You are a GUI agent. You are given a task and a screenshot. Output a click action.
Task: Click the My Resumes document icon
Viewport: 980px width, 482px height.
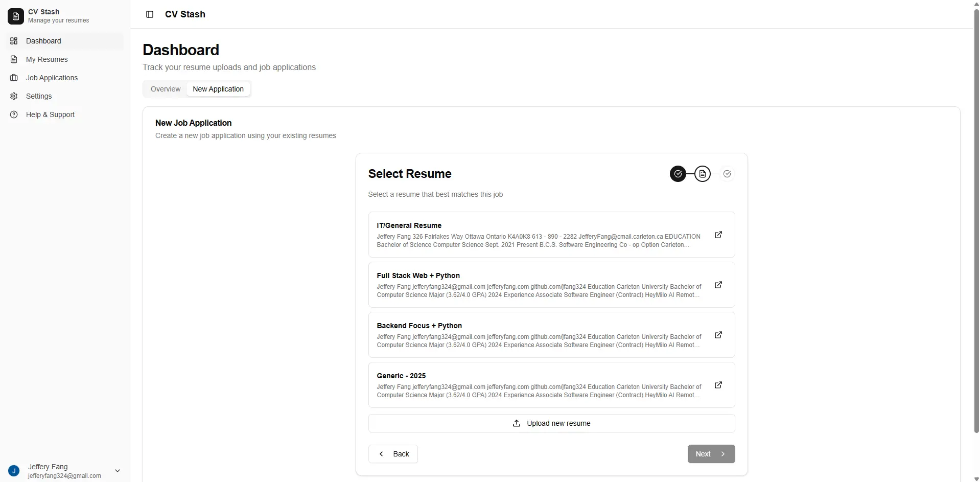[x=14, y=59]
